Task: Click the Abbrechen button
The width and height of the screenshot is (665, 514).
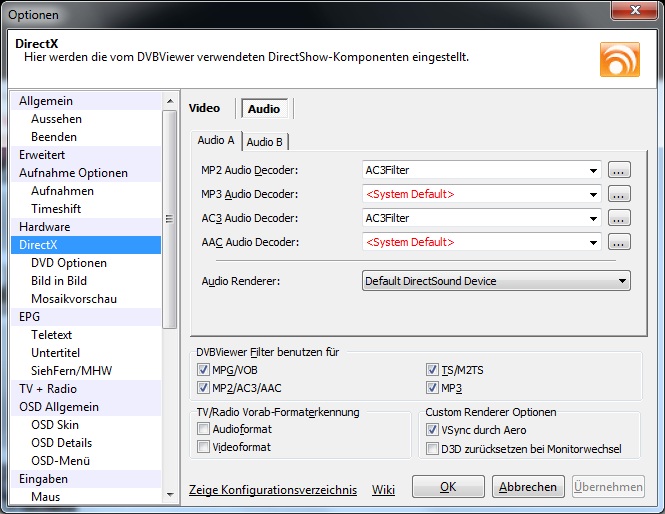Action: pyautogui.click(x=528, y=487)
